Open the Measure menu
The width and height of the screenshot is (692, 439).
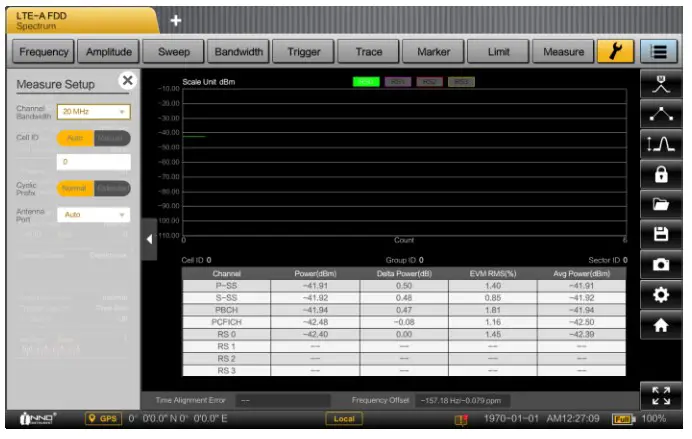coord(563,52)
